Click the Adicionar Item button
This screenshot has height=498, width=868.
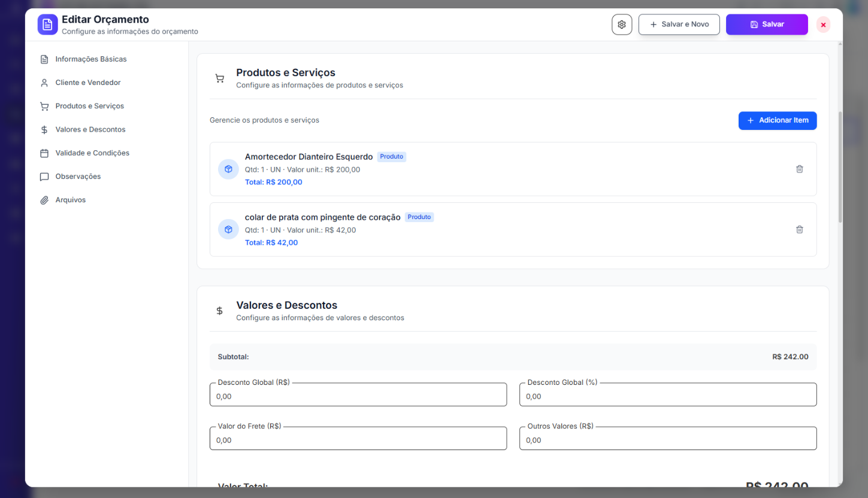(x=778, y=120)
